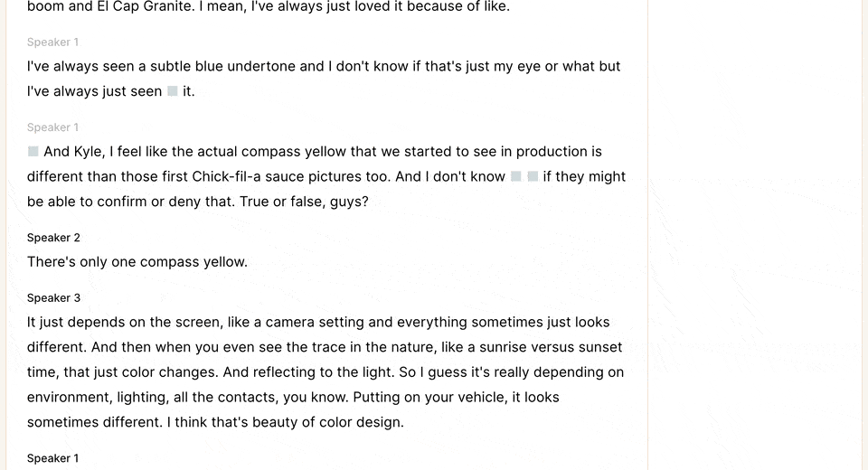Screen dimensions: 868x470
Task: Click the gray marker before "And Kyle"
Action: click(x=33, y=151)
